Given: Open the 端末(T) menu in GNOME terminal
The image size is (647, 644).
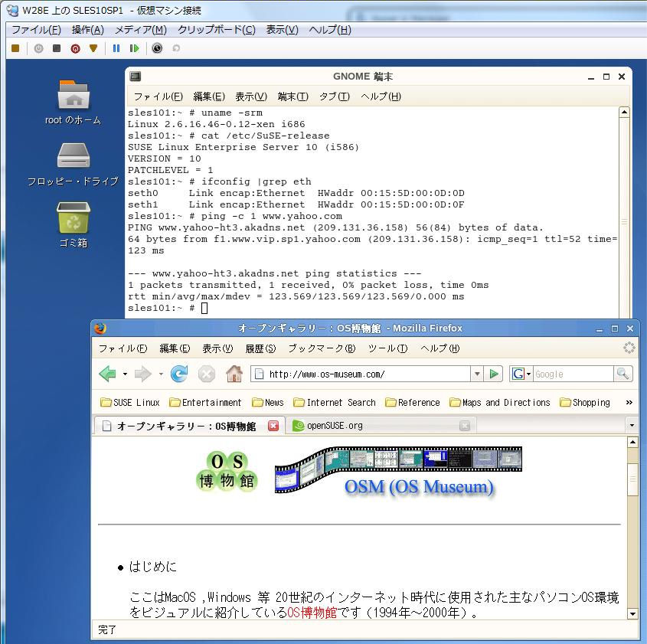Looking at the screenshot, I should click(x=293, y=96).
